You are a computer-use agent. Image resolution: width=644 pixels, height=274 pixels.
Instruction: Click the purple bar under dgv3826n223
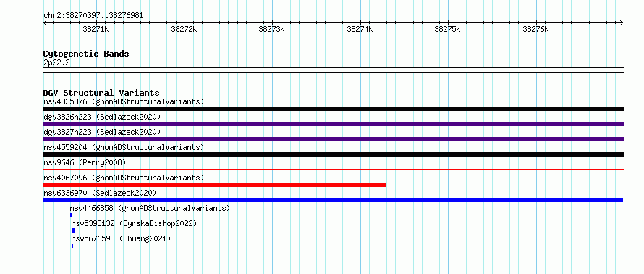pyautogui.click(x=333, y=124)
